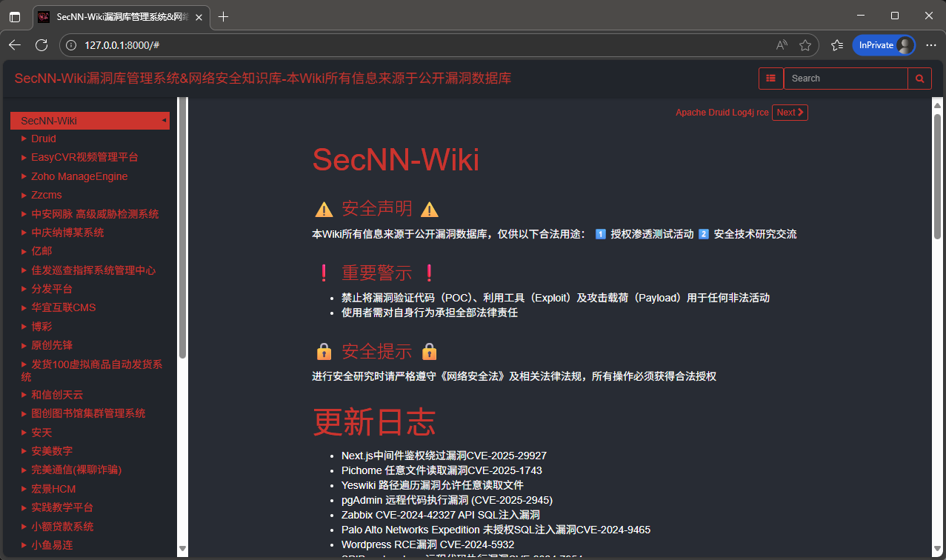The width and height of the screenshot is (946, 560).
Task: Open the 安天 tree item
Action: (36, 433)
